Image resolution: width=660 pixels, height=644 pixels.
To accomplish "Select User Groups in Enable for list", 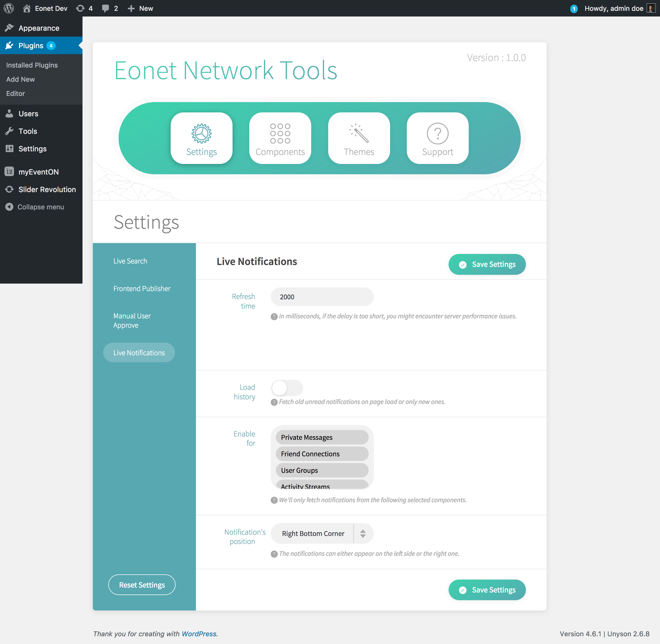I will pyautogui.click(x=322, y=470).
